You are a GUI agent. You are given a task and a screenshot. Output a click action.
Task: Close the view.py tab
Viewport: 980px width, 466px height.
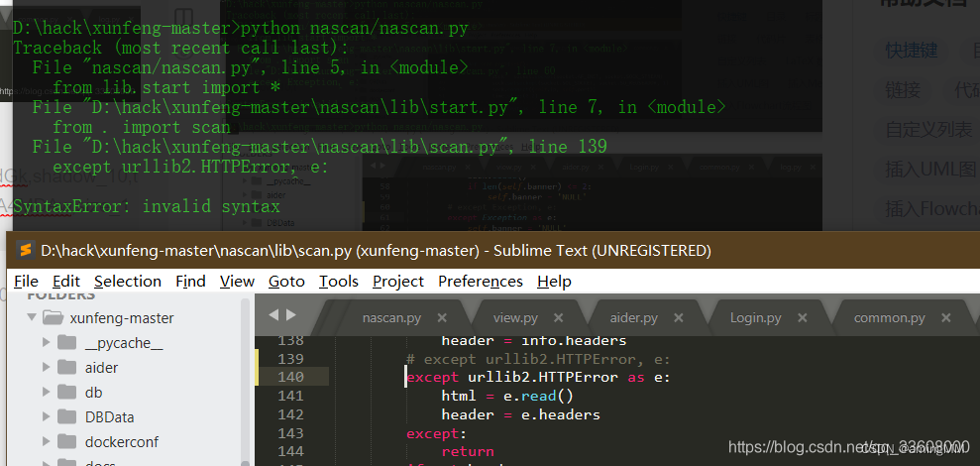[559, 317]
